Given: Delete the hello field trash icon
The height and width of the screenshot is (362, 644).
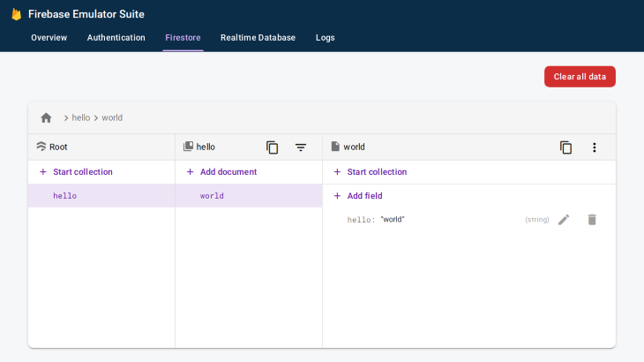Looking at the screenshot, I should click(592, 220).
